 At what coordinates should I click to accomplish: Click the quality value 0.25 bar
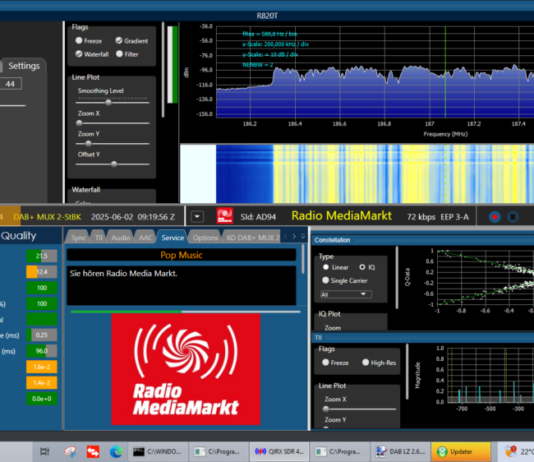coord(42,335)
